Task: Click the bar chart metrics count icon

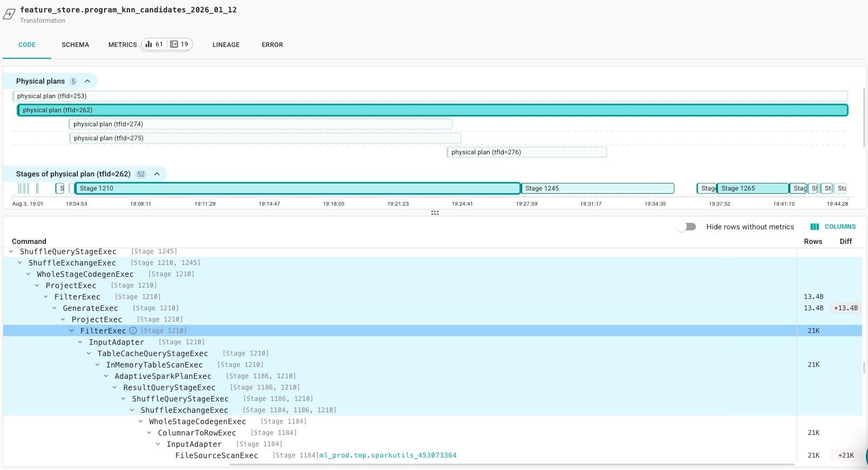Action: pyautogui.click(x=148, y=44)
